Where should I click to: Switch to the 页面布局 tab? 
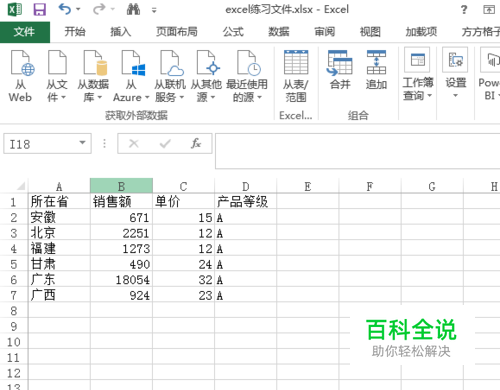[177, 32]
